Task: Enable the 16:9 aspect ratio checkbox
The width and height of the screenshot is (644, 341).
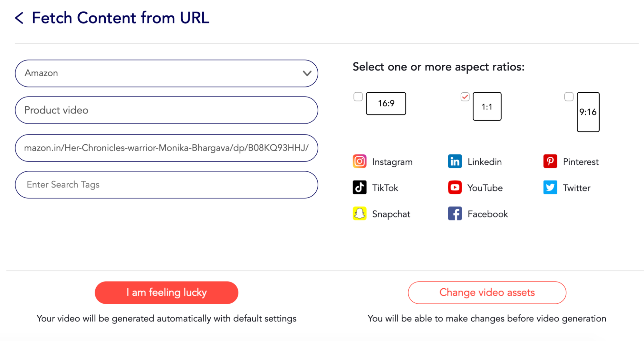Action: pyautogui.click(x=358, y=97)
